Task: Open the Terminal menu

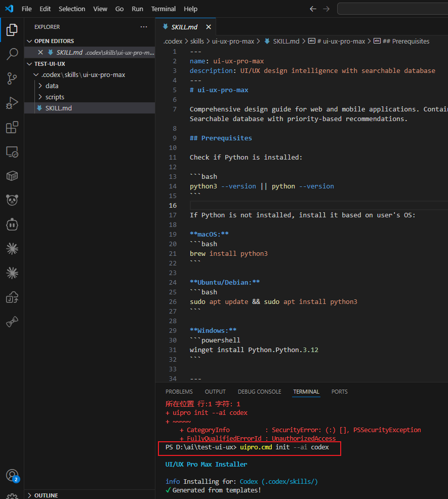Action: tap(164, 9)
